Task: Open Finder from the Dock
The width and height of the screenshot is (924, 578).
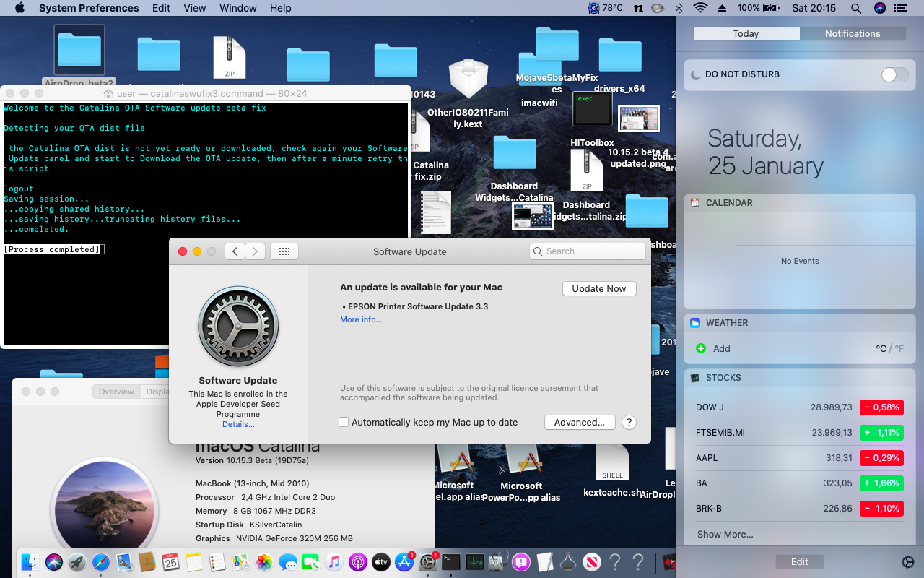Action: point(30,562)
